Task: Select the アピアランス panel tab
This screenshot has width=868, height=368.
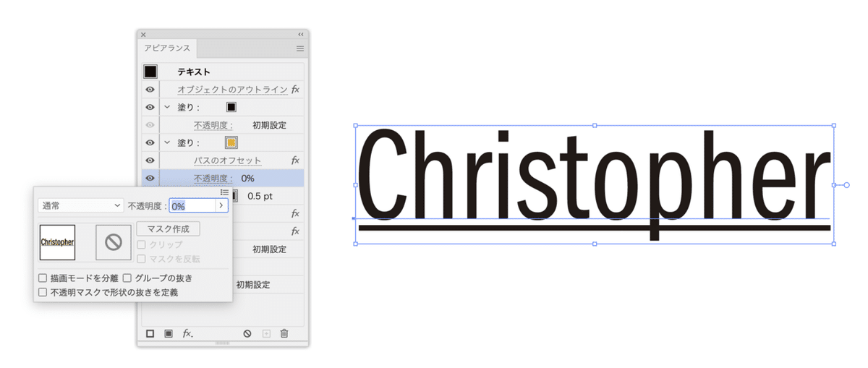Action: (167, 48)
